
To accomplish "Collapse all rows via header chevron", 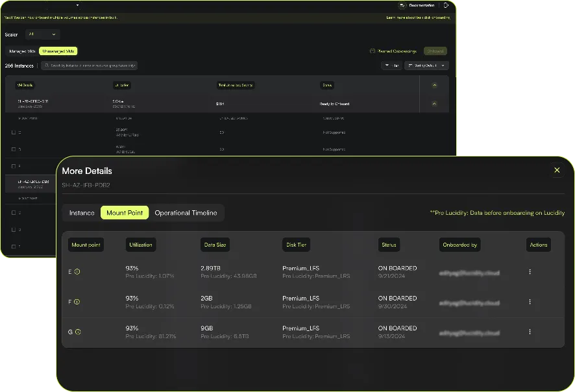I will click(x=435, y=85).
